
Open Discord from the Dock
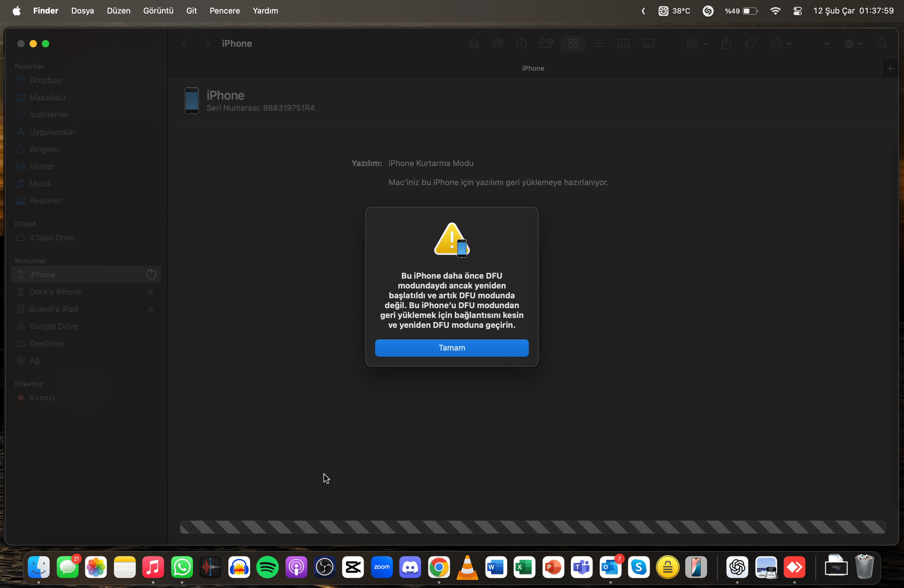pos(410,567)
